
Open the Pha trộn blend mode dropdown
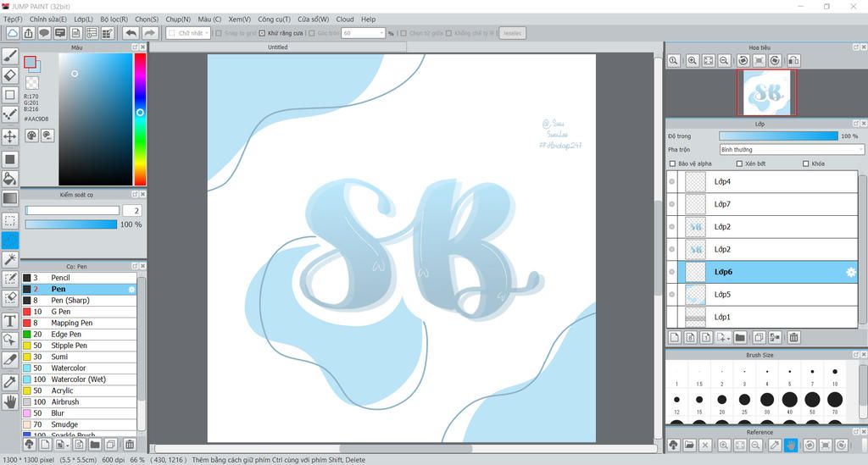792,150
